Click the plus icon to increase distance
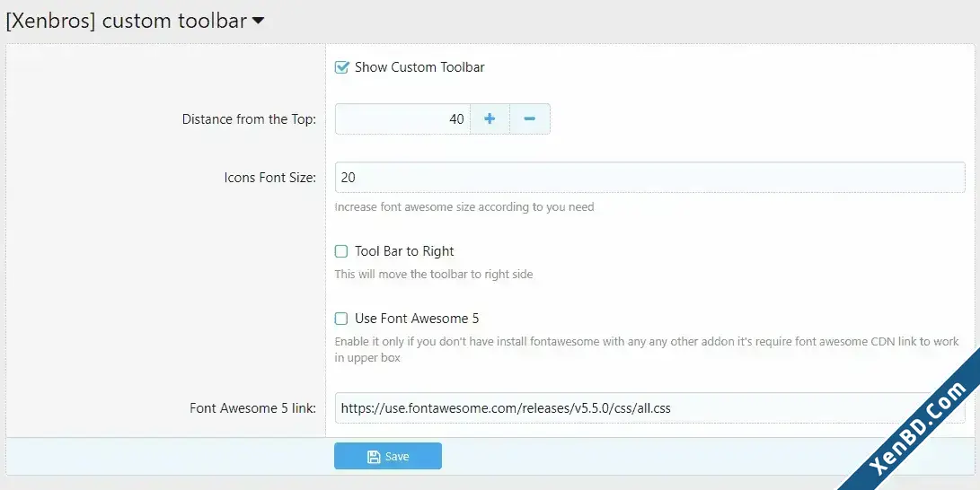 pyautogui.click(x=490, y=118)
